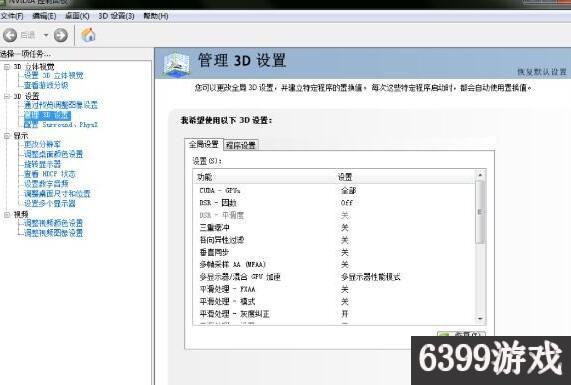Click the settings list scrollbar thumb

(480, 212)
